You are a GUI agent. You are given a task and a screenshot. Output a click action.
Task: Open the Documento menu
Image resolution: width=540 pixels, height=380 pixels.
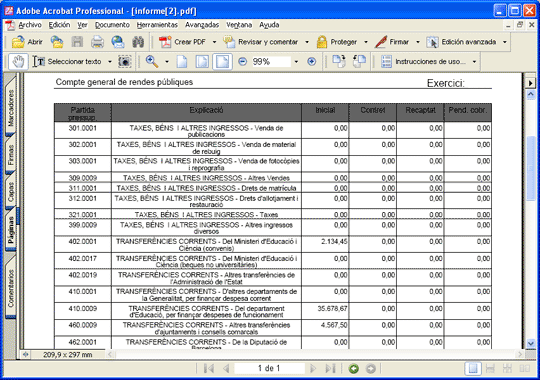tap(112, 25)
